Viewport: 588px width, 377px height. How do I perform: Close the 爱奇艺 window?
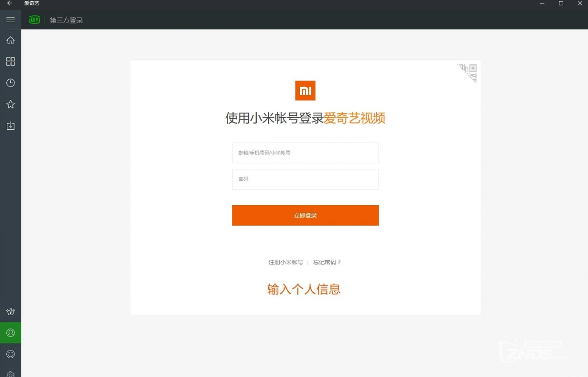click(x=579, y=3)
